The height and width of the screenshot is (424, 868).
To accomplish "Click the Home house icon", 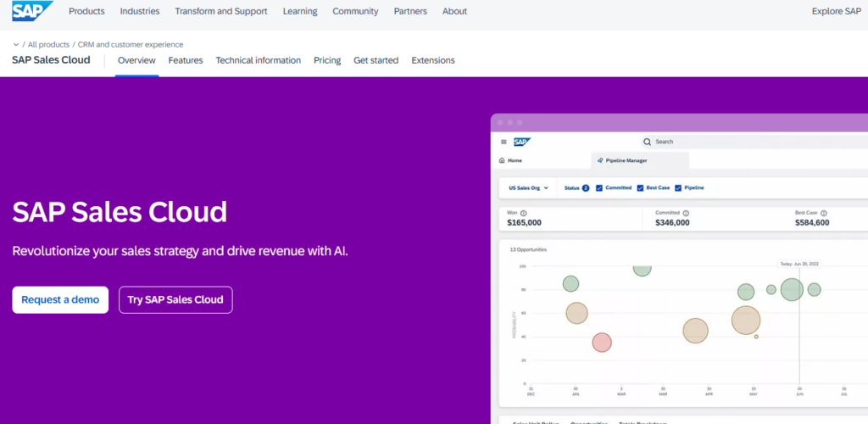I will point(502,160).
